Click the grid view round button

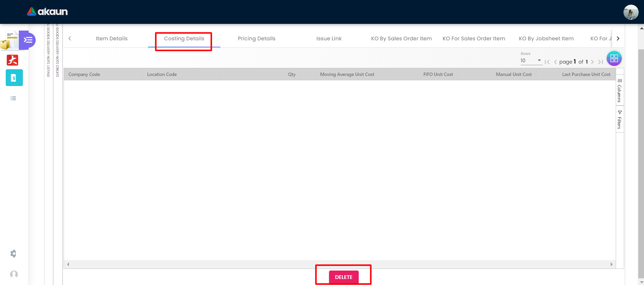614,58
